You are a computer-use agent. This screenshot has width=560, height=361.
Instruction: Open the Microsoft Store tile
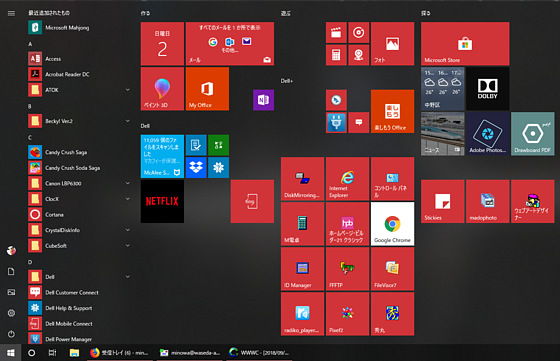pyautogui.click(x=465, y=44)
